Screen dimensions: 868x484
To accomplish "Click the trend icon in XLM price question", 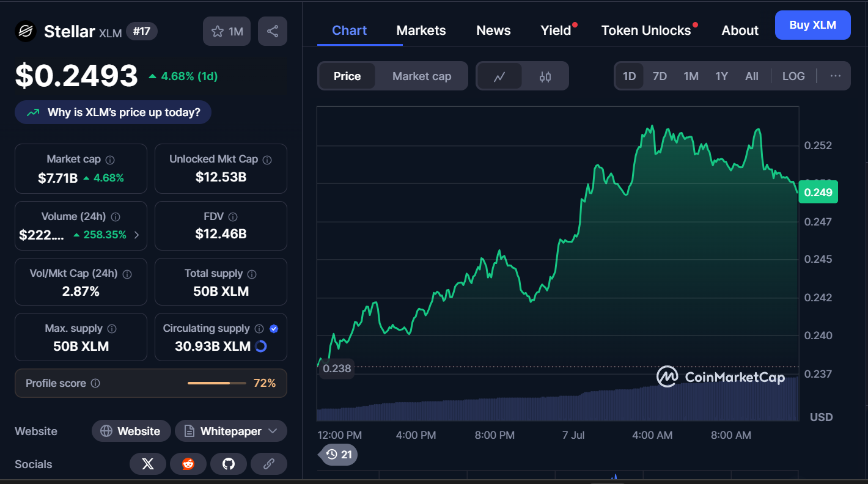I will (32, 112).
